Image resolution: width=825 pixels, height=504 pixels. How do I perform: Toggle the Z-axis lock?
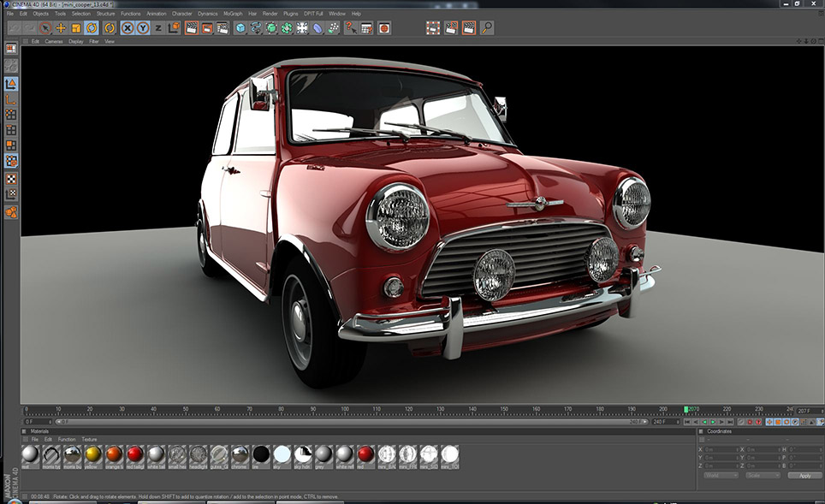[x=157, y=27]
